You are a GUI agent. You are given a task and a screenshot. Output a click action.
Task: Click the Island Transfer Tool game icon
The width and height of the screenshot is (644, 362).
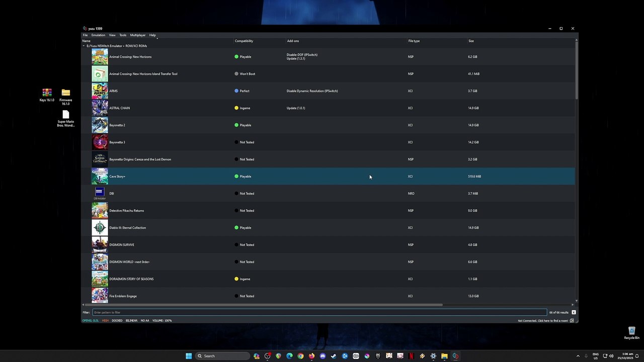[100, 74]
